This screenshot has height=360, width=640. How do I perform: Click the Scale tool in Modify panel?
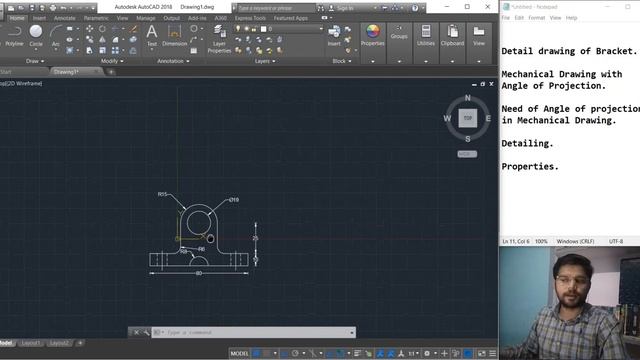click(x=102, y=50)
